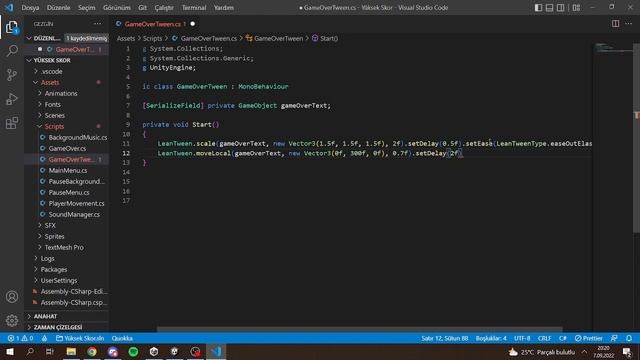Screen dimensions: 640x360
Task: Expand the TextMesh Pro folder
Action: point(67,247)
